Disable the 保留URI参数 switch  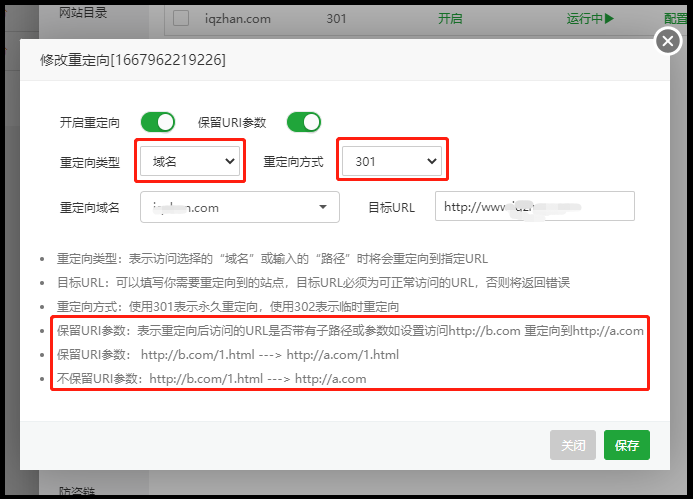(x=303, y=122)
